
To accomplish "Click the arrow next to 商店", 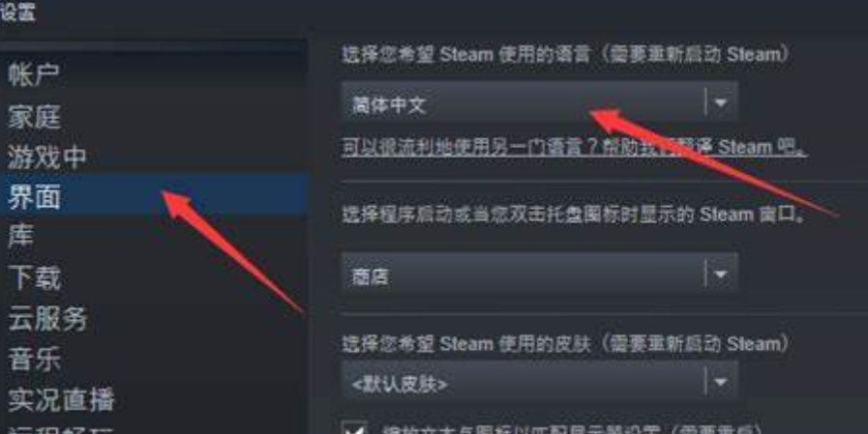I will coord(720,275).
